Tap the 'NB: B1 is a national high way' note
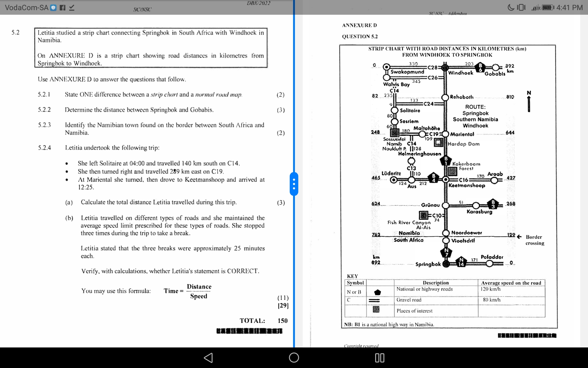 [x=389, y=324]
